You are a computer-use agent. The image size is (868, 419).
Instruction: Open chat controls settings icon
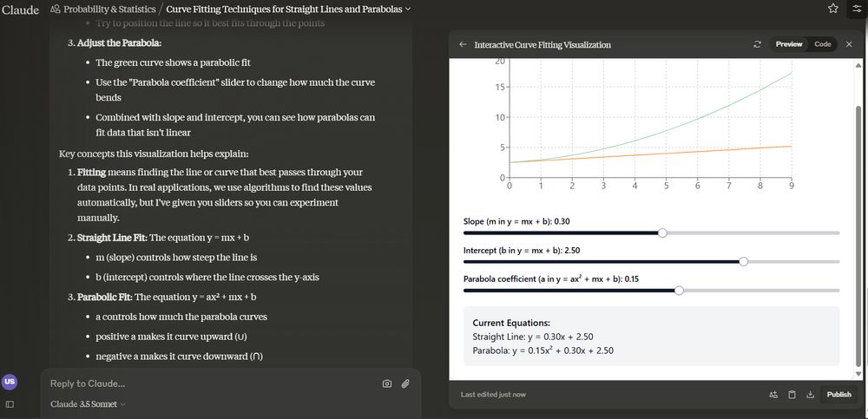click(855, 9)
